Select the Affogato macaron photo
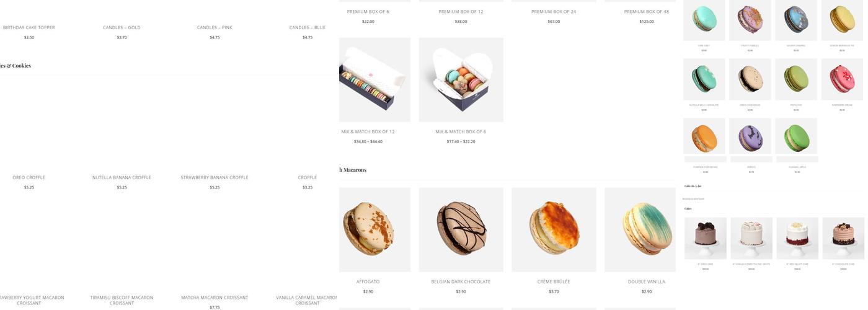 [x=374, y=230]
